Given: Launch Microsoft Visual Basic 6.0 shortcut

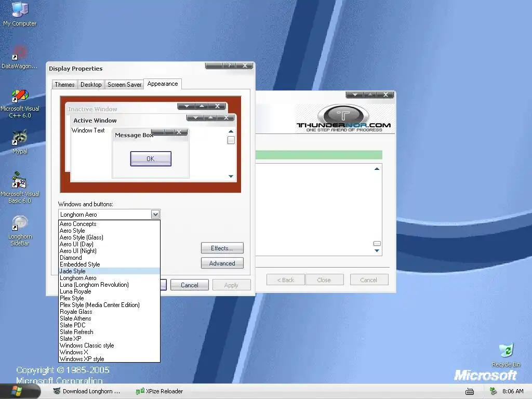Looking at the screenshot, I should [x=20, y=188].
